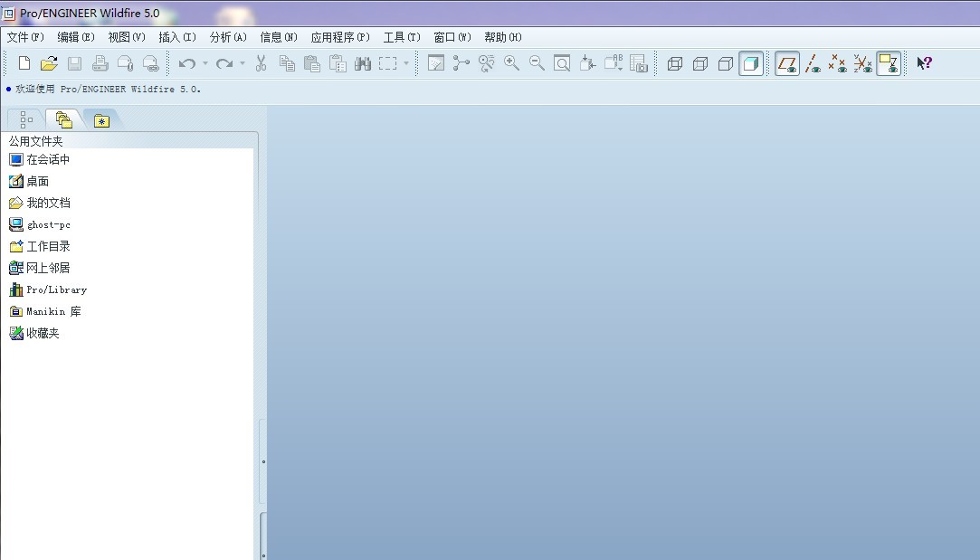Switch to hidden line display mode
980x560 pixels.
[700, 63]
